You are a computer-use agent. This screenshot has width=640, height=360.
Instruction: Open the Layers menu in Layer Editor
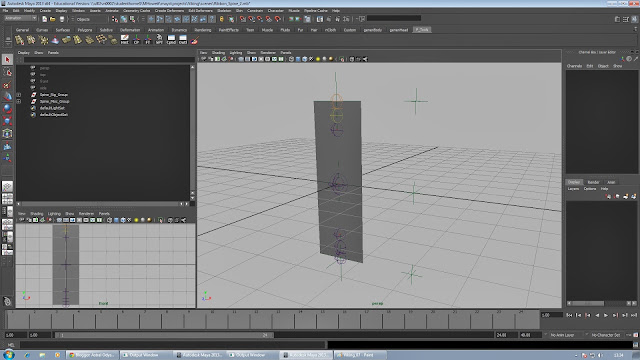[573, 189]
